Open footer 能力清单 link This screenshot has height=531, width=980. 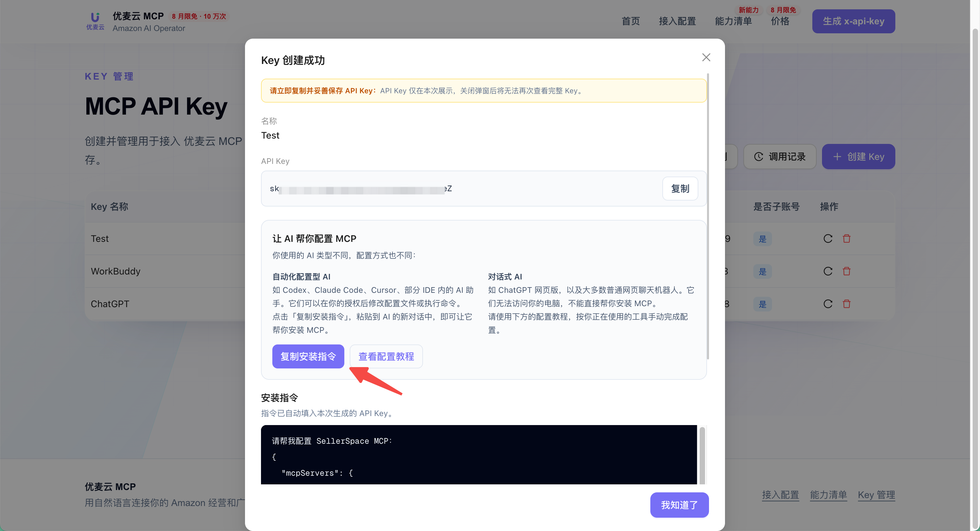pyautogui.click(x=829, y=495)
